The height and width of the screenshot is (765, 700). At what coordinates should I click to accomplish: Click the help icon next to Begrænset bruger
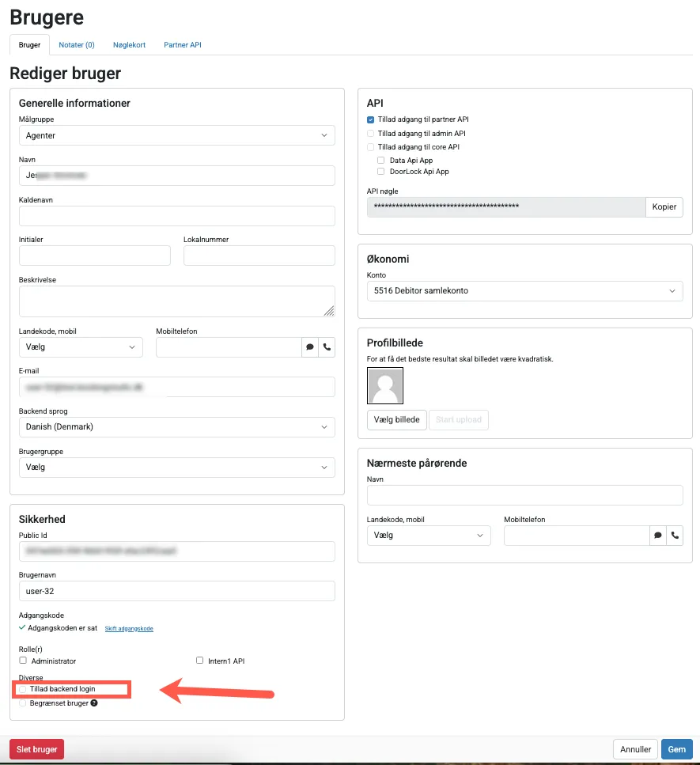coord(94,703)
